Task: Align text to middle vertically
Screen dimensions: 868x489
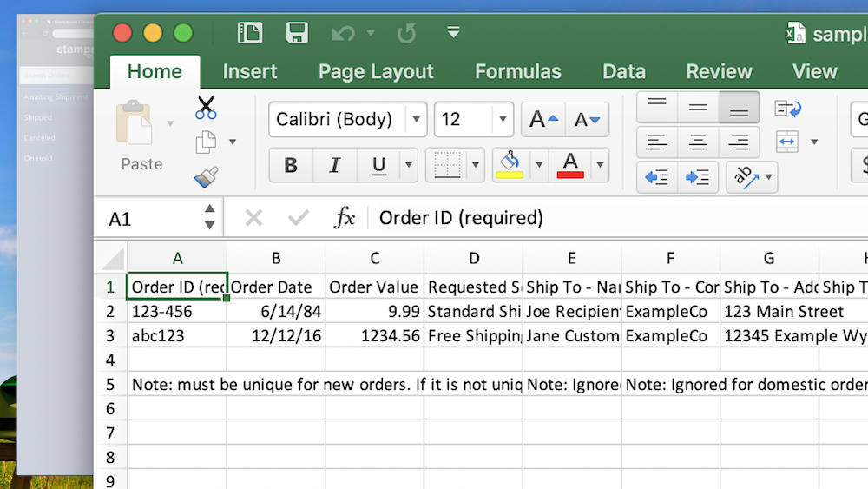Action: coord(698,108)
